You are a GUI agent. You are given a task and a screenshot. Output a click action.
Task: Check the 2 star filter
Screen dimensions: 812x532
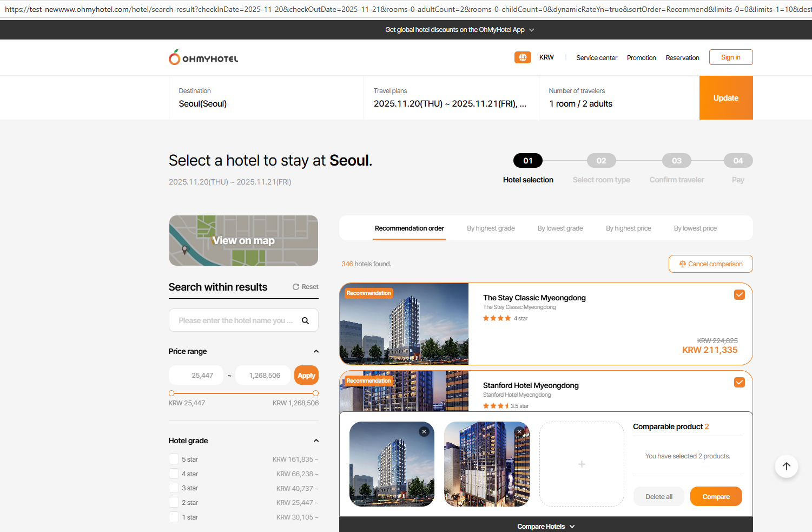[x=174, y=503]
